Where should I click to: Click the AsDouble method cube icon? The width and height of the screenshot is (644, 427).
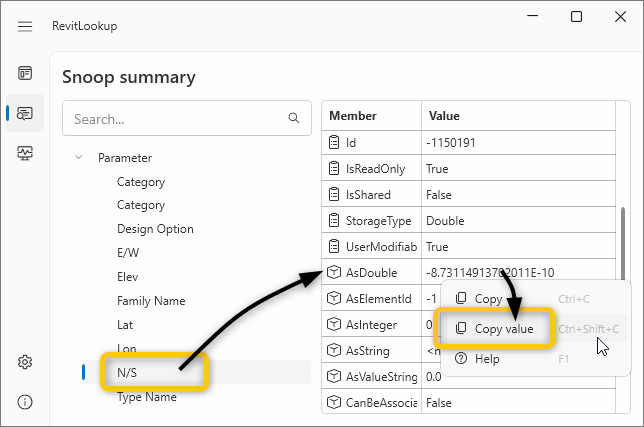336,272
